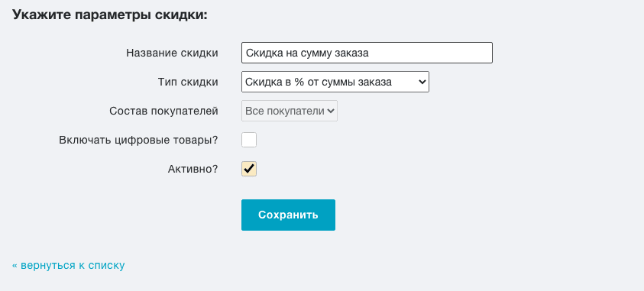644x291 pixels.
Task: Click «Скидка в % от суммы заказа» selected option
Action: point(319,82)
